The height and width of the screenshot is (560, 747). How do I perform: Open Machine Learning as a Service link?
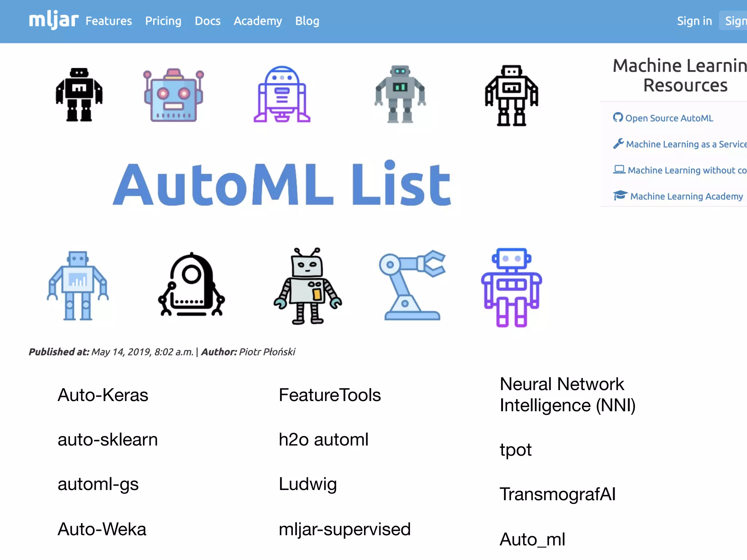[686, 144]
